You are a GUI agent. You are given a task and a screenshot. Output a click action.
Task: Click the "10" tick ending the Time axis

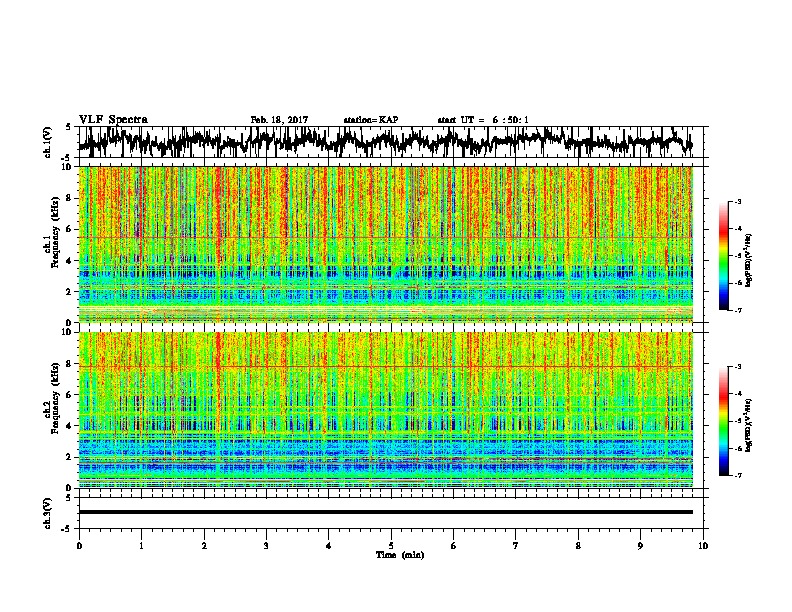coord(703,546)
